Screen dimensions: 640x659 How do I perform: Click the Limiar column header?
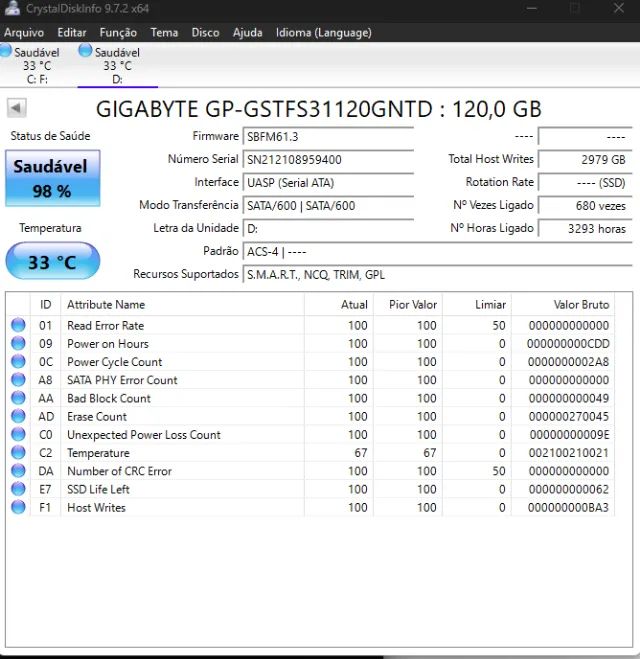coord(477,304)
